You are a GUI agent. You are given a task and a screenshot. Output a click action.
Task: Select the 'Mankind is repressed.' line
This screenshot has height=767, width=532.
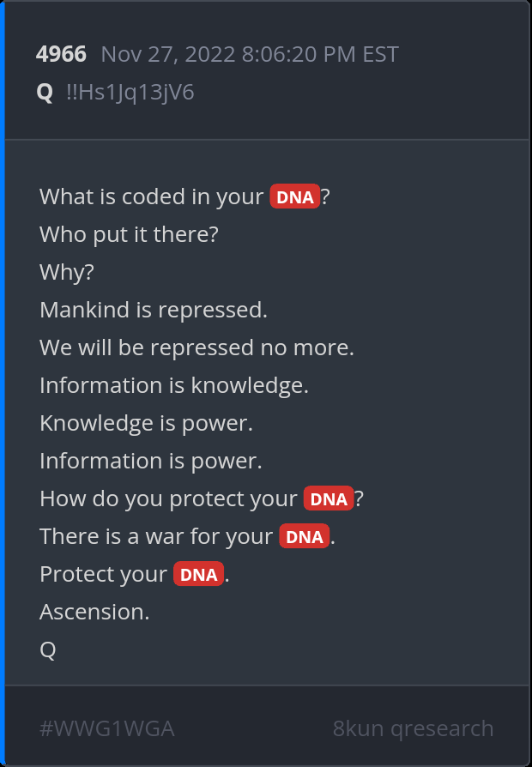(x=154, y=310)
